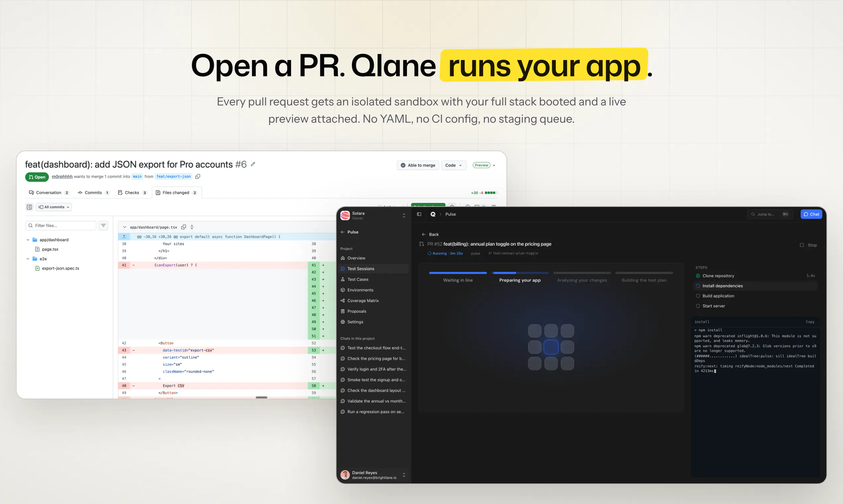This screenshot has width=843, height=504.
Task: Edit the PR title pencil icon
Action: (253, 164)
